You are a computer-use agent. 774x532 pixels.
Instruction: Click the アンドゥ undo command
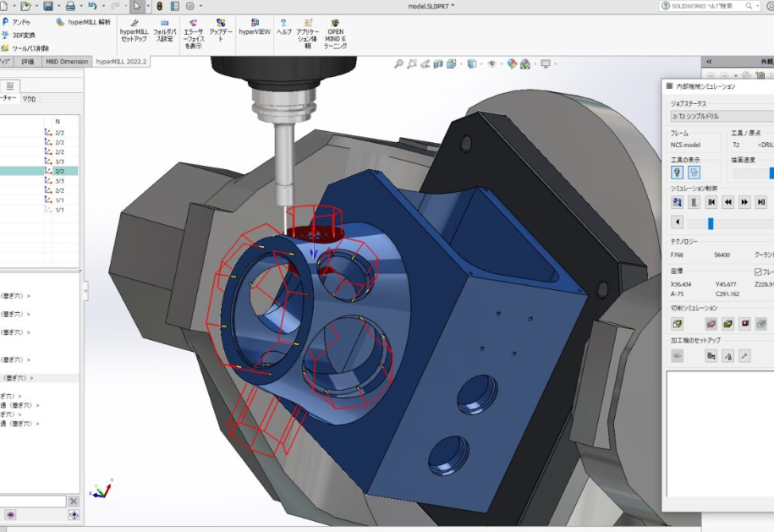pos(16,22)
